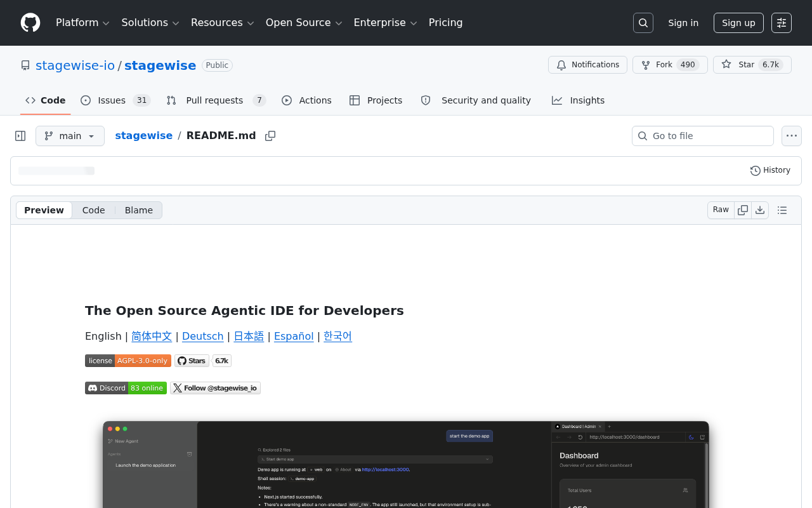Click the license AGPL-3.0-only badge
Viewport: 812px width, 508px height.
[128, 361]
